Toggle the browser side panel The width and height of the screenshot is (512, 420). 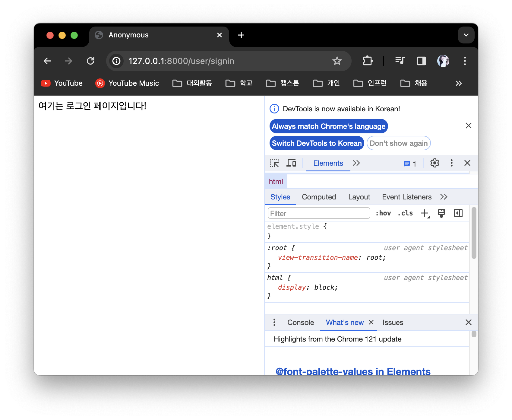(x=421, y=61)
